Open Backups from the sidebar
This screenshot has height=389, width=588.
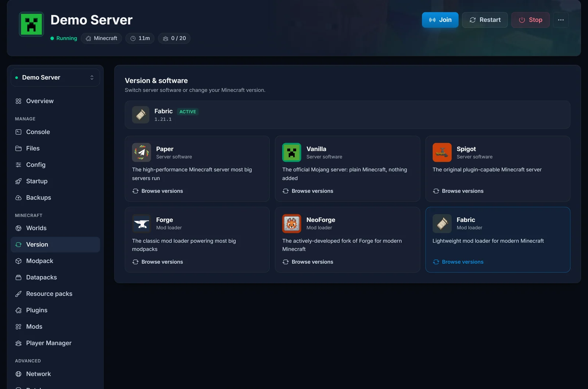click(55, 198)
